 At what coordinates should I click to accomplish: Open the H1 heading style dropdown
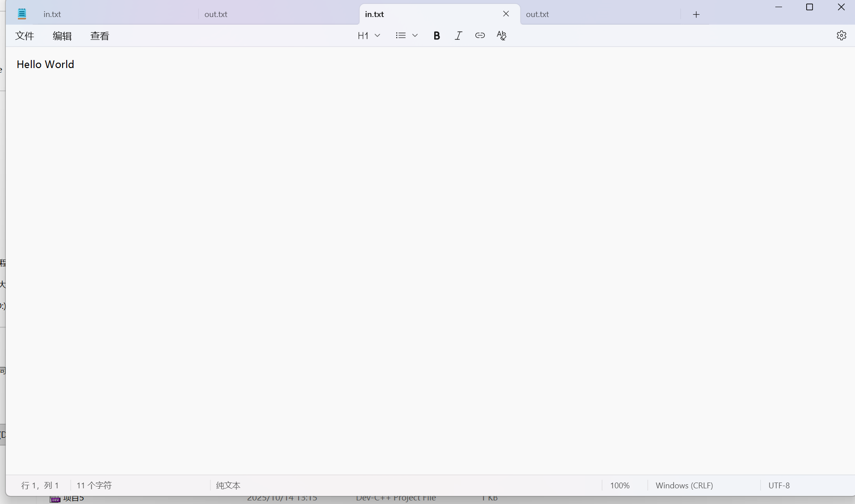point(369,36)
